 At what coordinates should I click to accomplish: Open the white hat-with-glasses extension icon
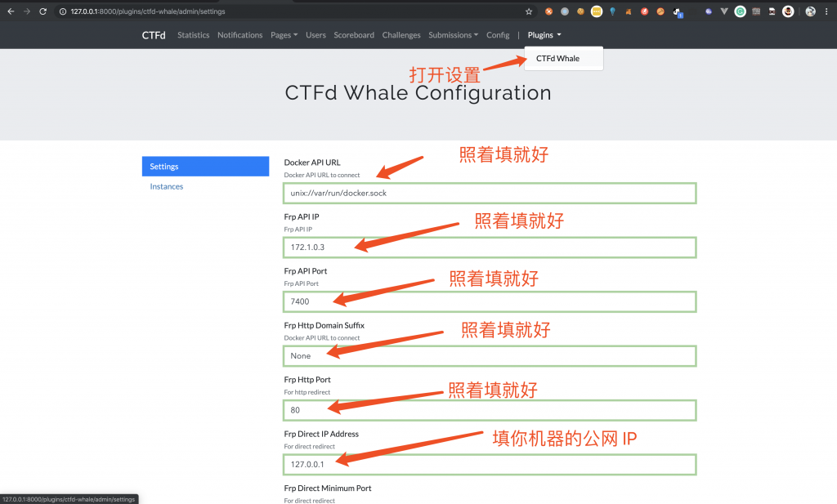tap(772, 11)
